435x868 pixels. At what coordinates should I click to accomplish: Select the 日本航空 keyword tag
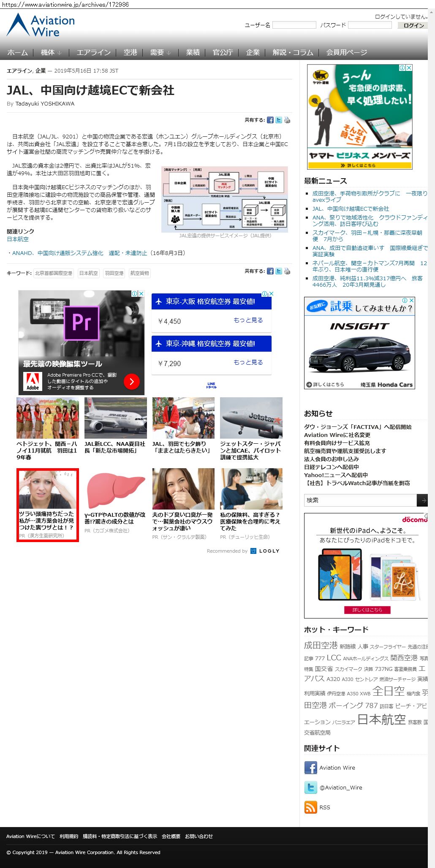(89, 273)
